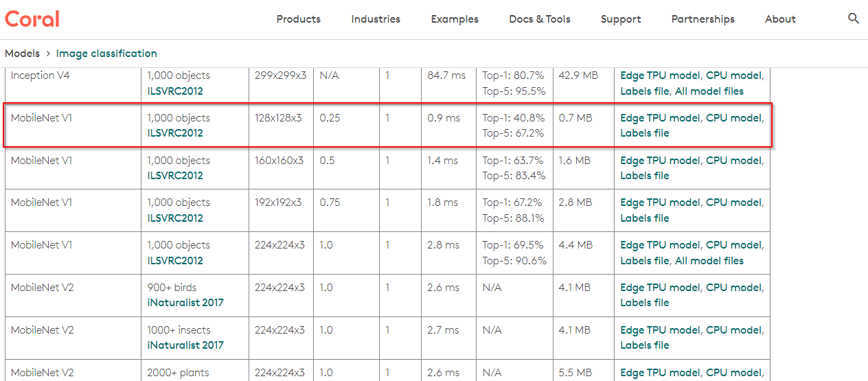The image size is (868, 381).
Task: Open iNaturalist 2017 link in birds row
Action: (185, 303)
